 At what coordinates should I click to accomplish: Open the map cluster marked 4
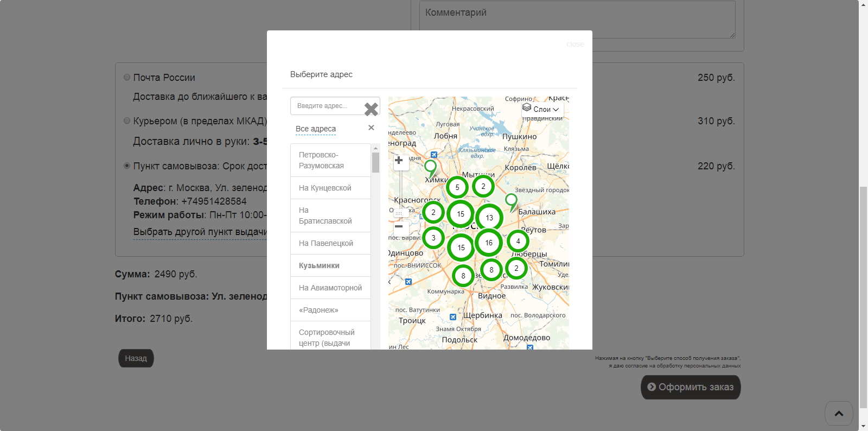(x=518, y=241)
